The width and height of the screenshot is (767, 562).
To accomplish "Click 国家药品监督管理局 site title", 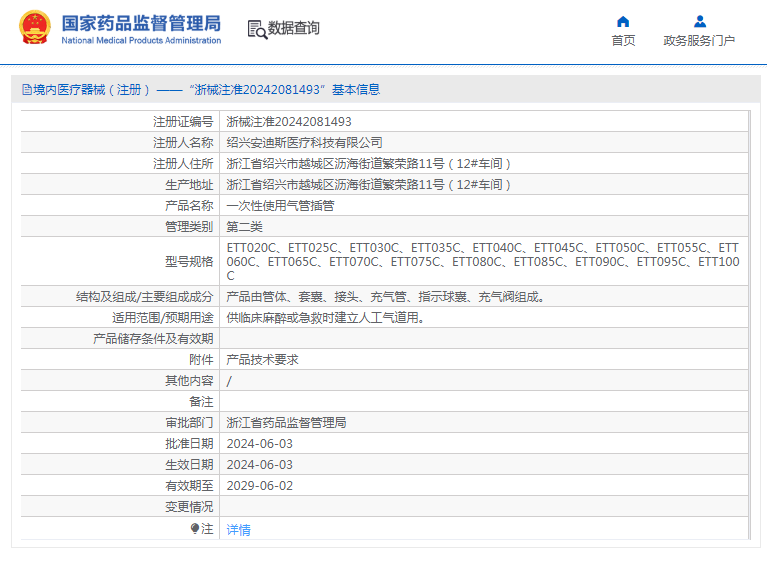I will coord(141,23).
